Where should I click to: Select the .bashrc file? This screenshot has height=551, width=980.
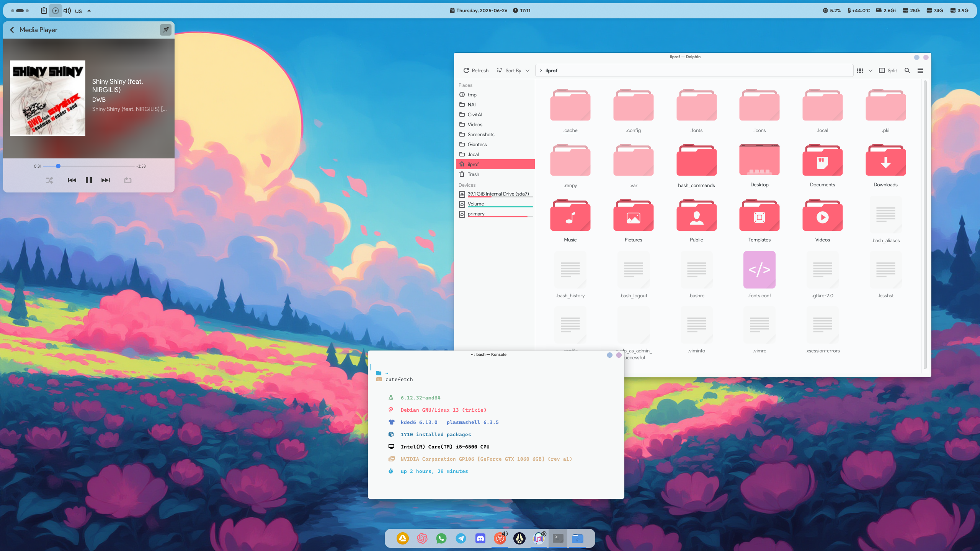[696, 275]
